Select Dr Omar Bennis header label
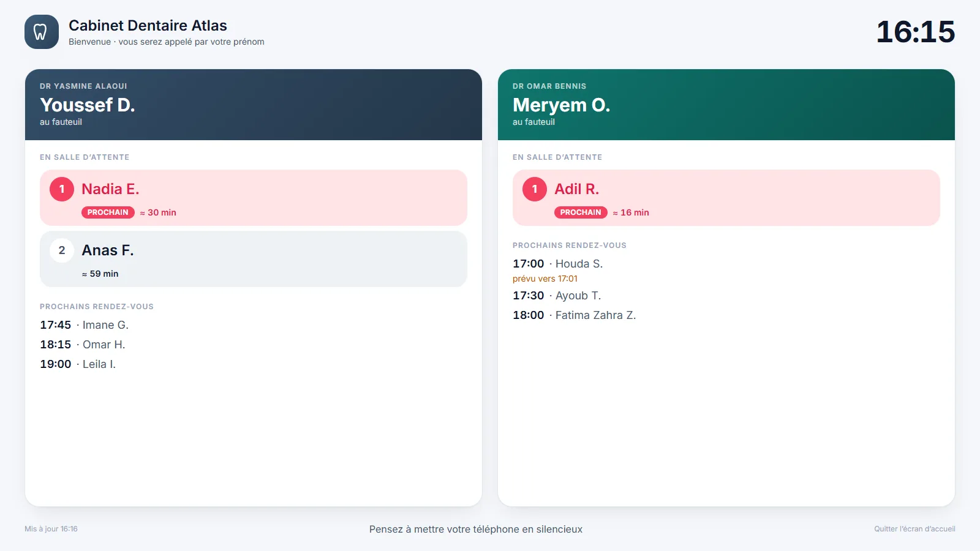980x551 pixels. coord(549,86)
